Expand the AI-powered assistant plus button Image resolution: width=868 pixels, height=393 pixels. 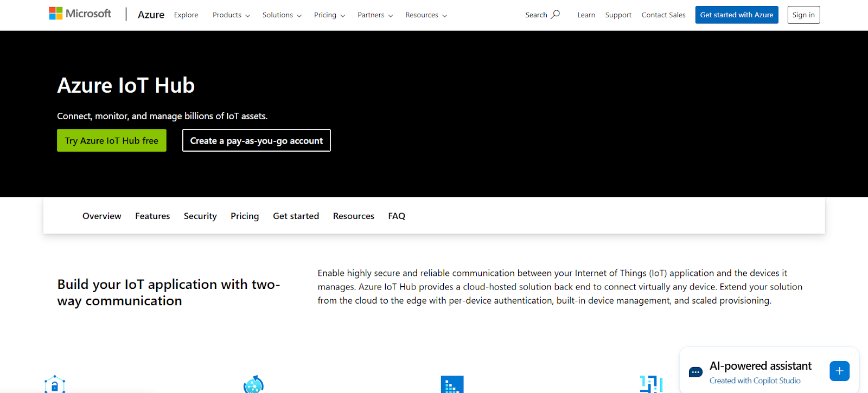[x=839, y=371]
